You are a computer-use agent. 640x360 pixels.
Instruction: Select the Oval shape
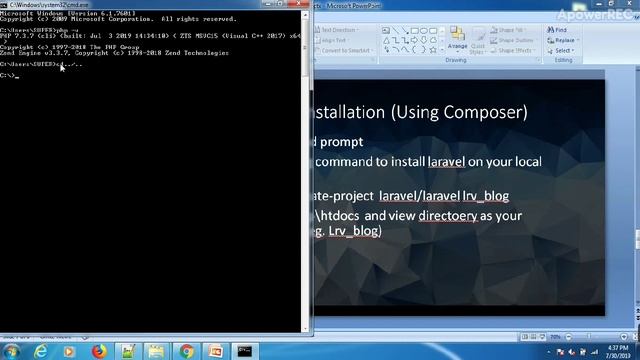[x=424, y=31]
